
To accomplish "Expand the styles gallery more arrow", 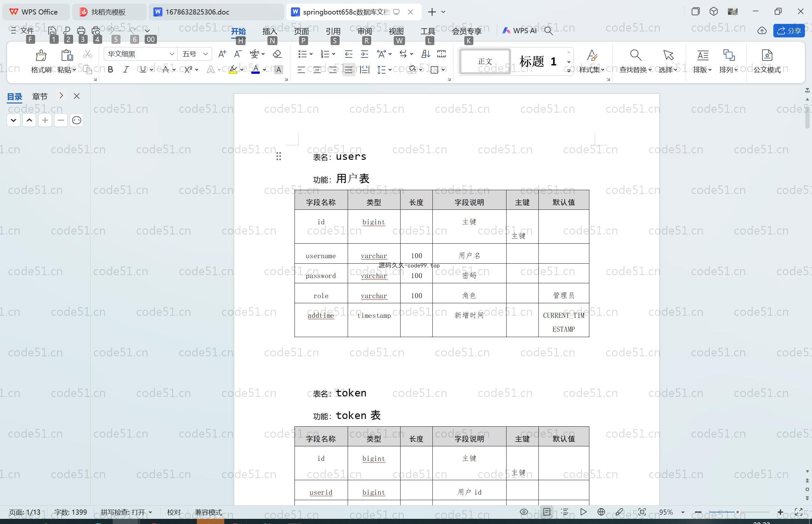I will [x=569, y=71].
